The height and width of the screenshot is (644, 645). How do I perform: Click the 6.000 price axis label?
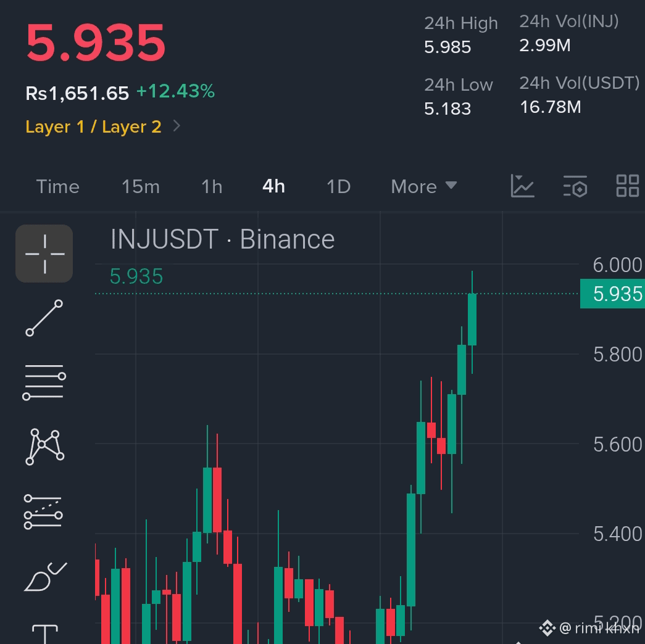point(617,265)
